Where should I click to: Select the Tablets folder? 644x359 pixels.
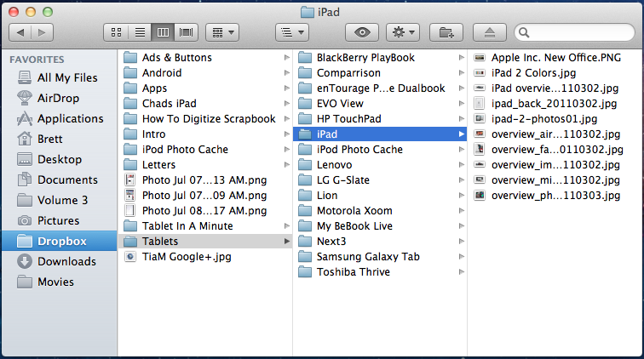coord(205,242)
